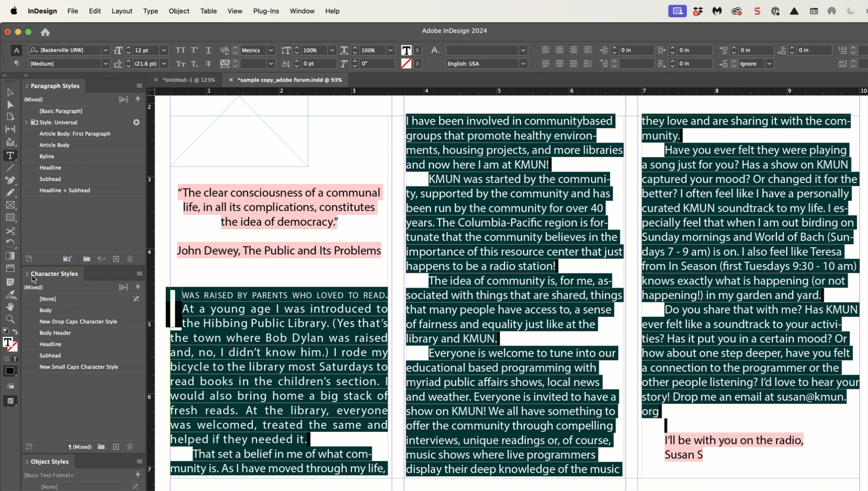868x491 pixels.
Task: Activate the Type tool in the toolbox
Action: pyautogui.click(x=10, y=155)
